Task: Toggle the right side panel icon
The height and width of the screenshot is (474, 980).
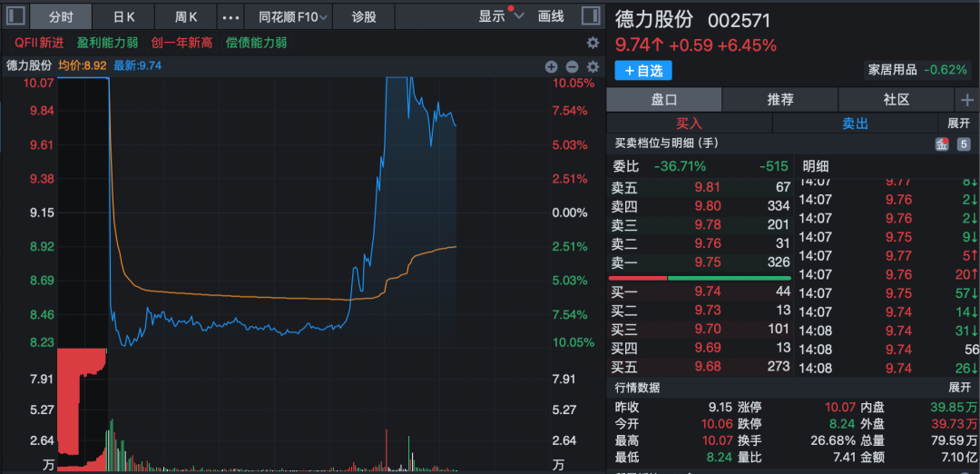Action: (x=590, y=16)
